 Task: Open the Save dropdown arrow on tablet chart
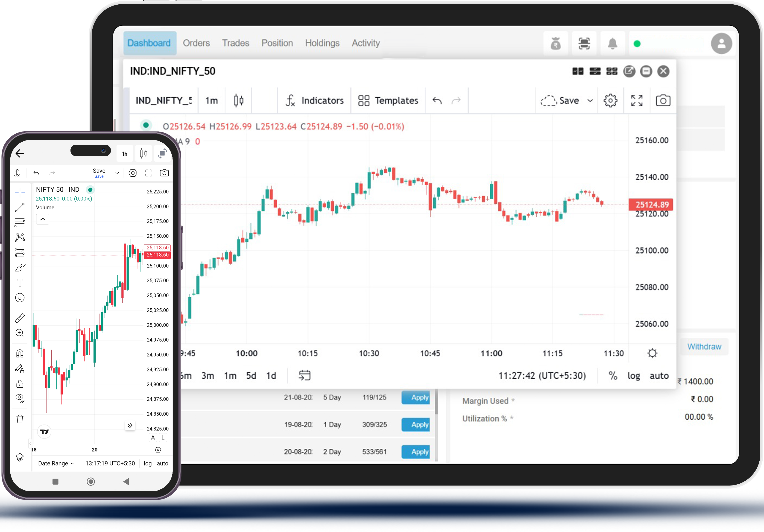590,100
